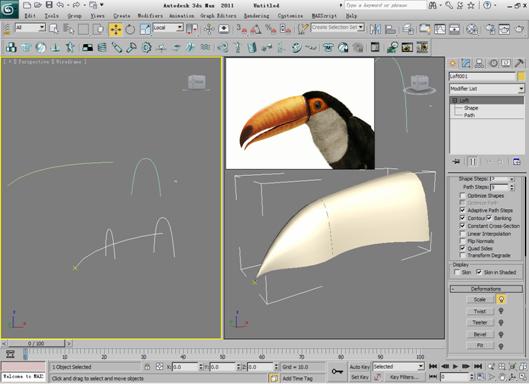The image size is (529, 384).
Task: Open the Create menu
Action: click(x=121, y=16)
